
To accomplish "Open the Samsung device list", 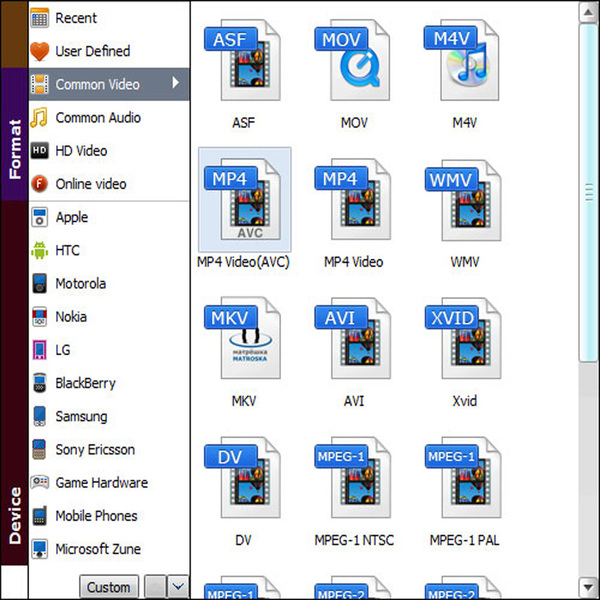I will point(109,416).
